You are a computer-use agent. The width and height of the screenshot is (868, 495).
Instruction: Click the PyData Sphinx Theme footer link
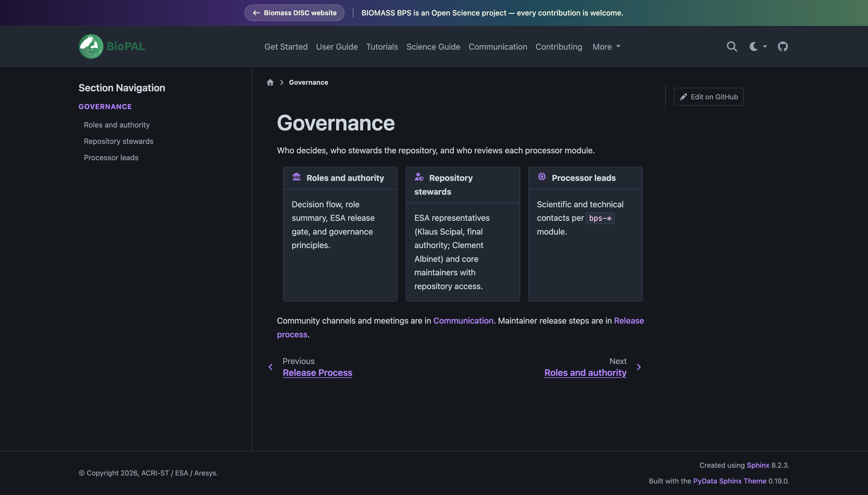tap(729, 481)
